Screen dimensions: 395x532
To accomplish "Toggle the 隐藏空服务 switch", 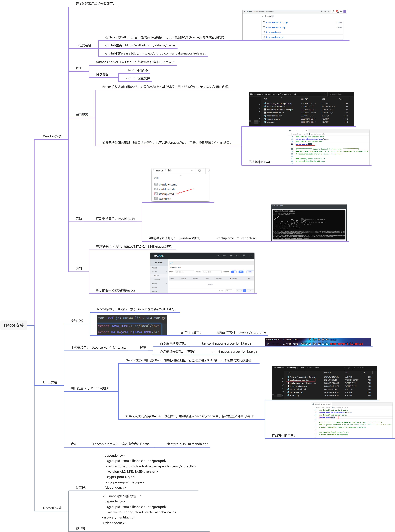I will (234, 272).
